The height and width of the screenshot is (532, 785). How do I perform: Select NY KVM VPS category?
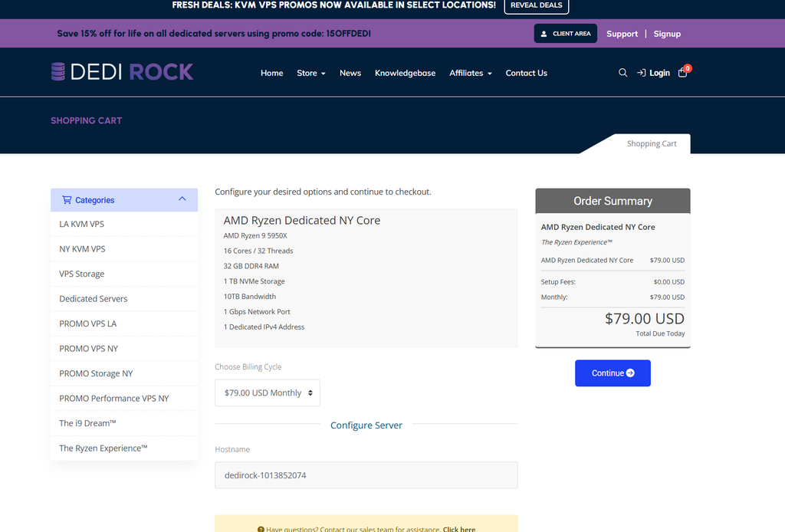point(124,249)
